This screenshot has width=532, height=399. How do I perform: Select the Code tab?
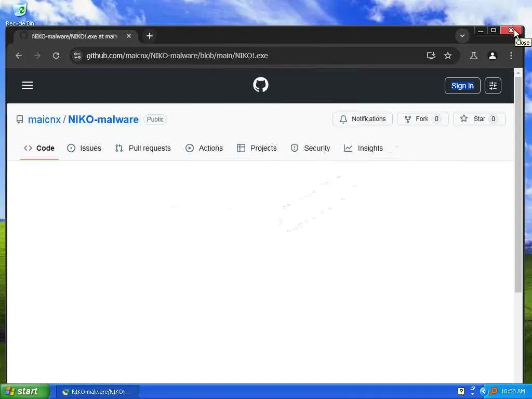point(39,148)
